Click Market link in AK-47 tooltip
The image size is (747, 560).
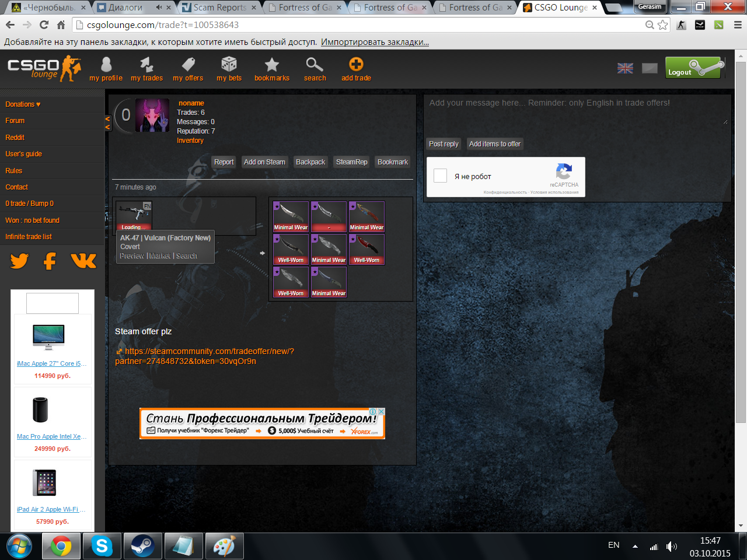click(160, 256)
